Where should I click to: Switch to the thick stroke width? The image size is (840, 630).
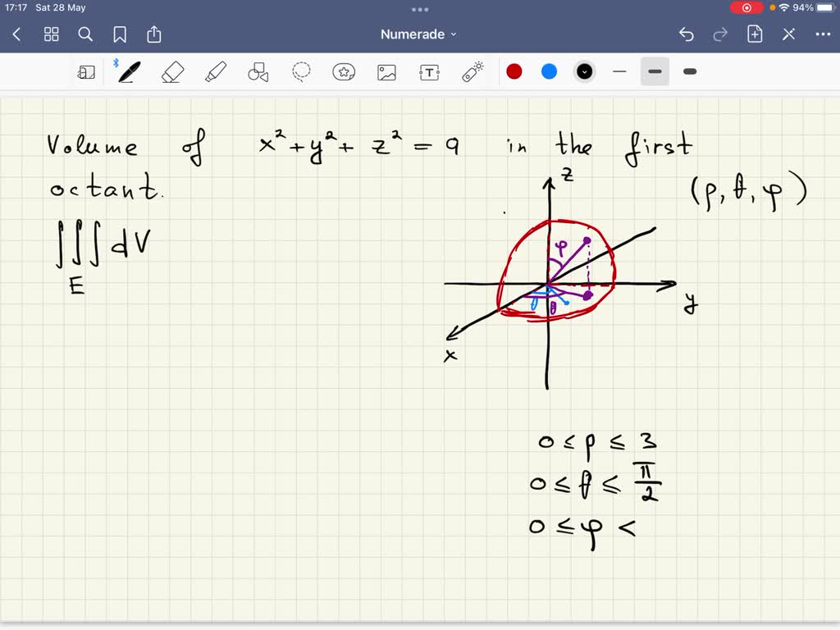689,71
